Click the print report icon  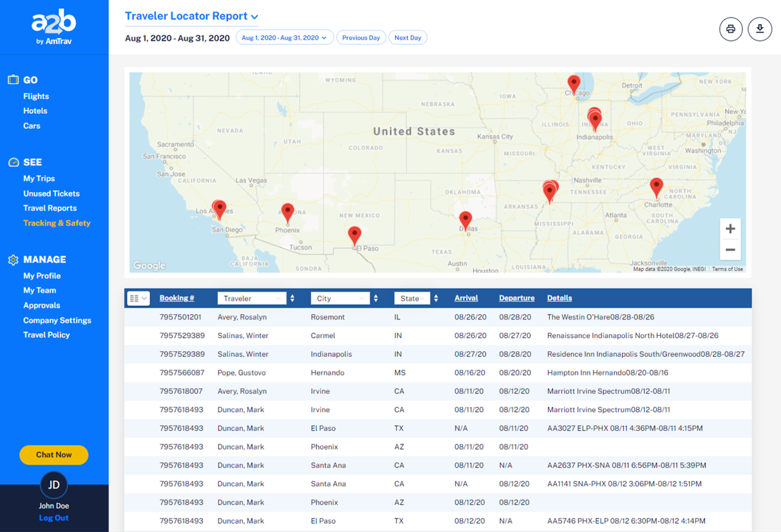(x=730, y=29)
